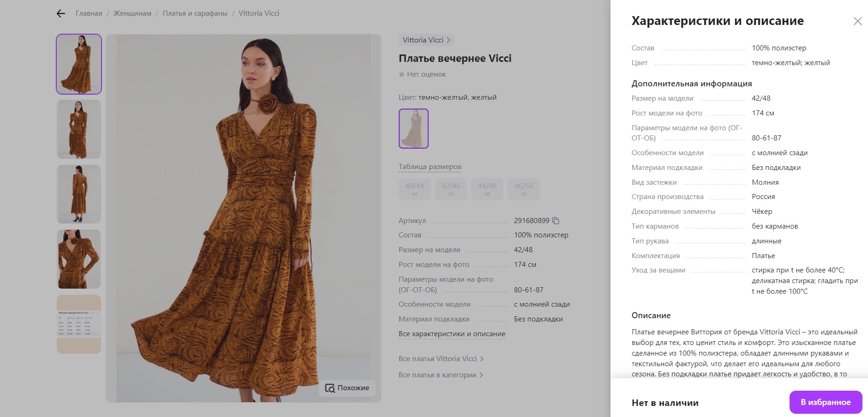Screen dimensions: 868x417
Task: Select size 42/46
Action: point(451,189)
